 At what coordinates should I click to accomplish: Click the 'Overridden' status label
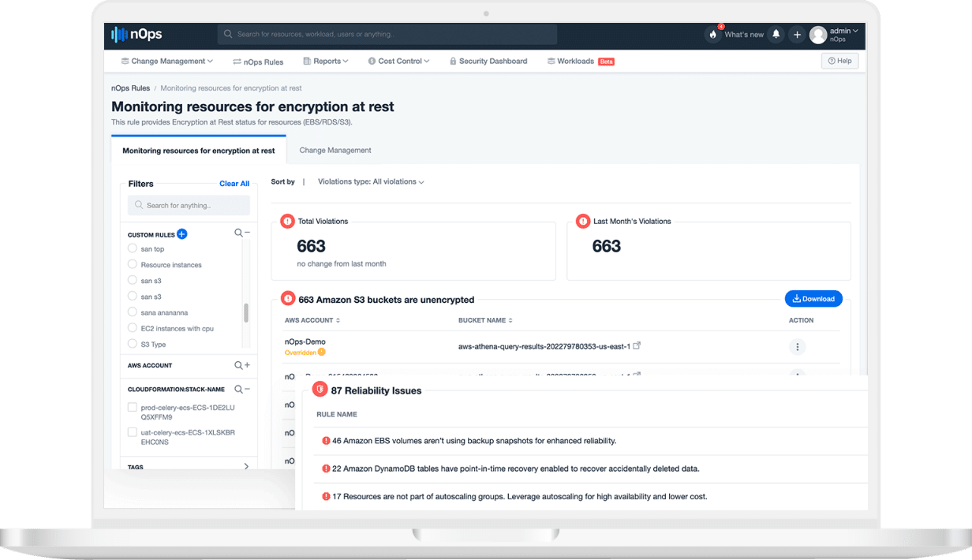(x=301, y=352)
